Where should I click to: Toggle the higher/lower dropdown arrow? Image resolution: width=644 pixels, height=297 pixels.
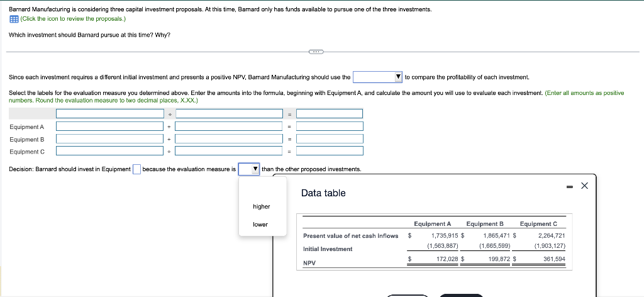pyautogui.click(x=255, y=169)
